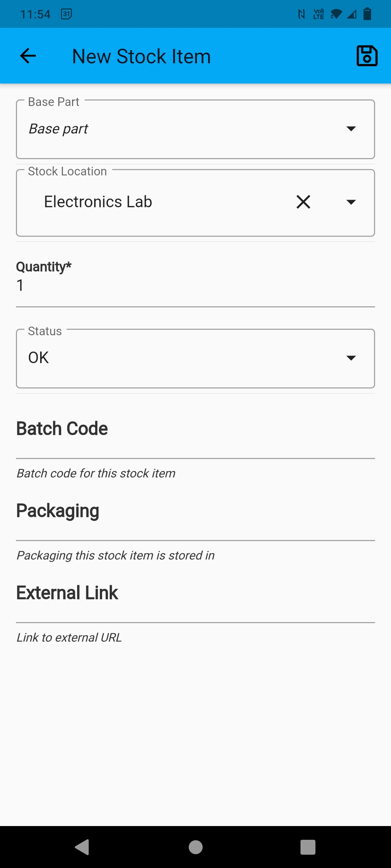Open the Stock Location dropdown arrow

351,202
